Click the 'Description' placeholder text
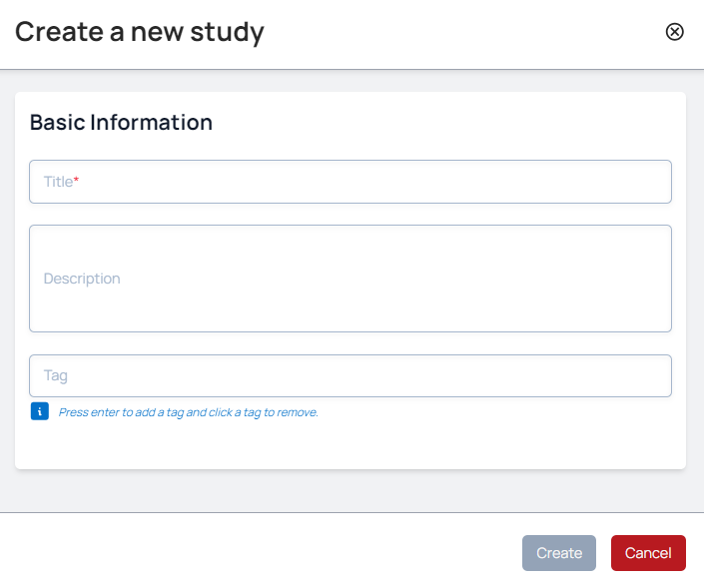Screen dimensions: 704x588 82,279
